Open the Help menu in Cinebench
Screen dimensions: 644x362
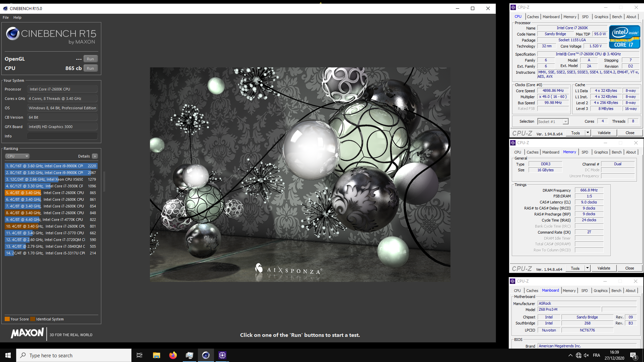point(17,17)
